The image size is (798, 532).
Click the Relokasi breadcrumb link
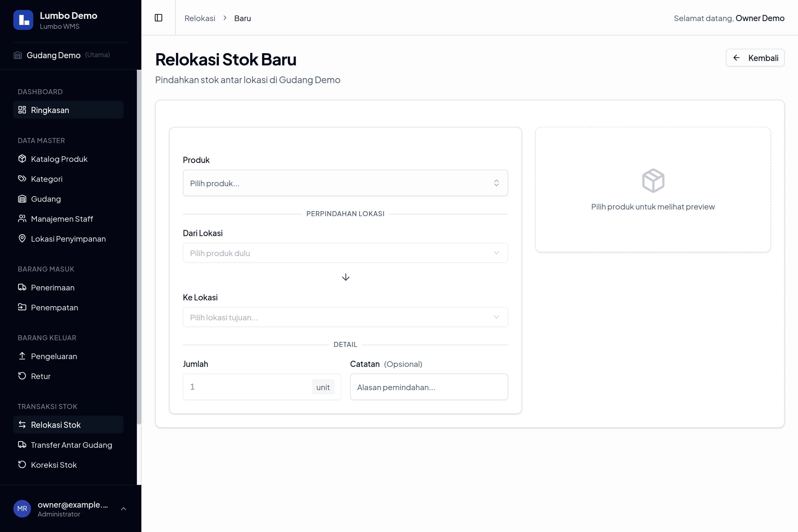(x=200, y=18)
